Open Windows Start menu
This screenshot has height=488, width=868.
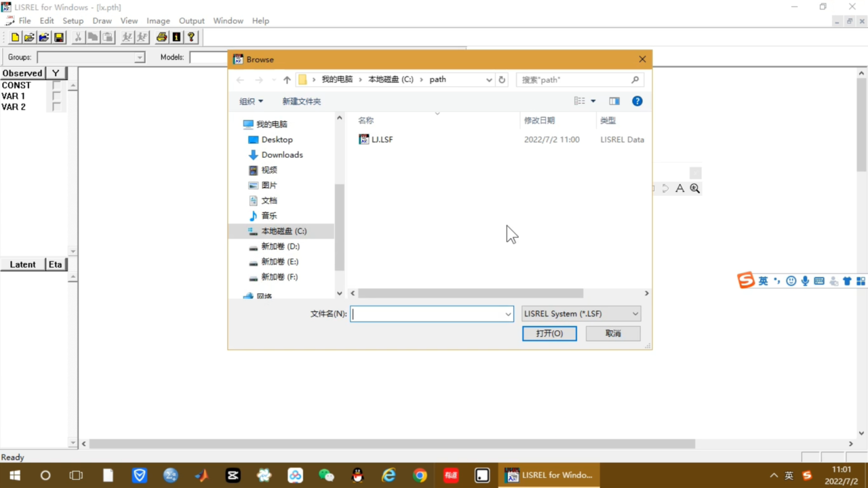click(x=14, y=475)
